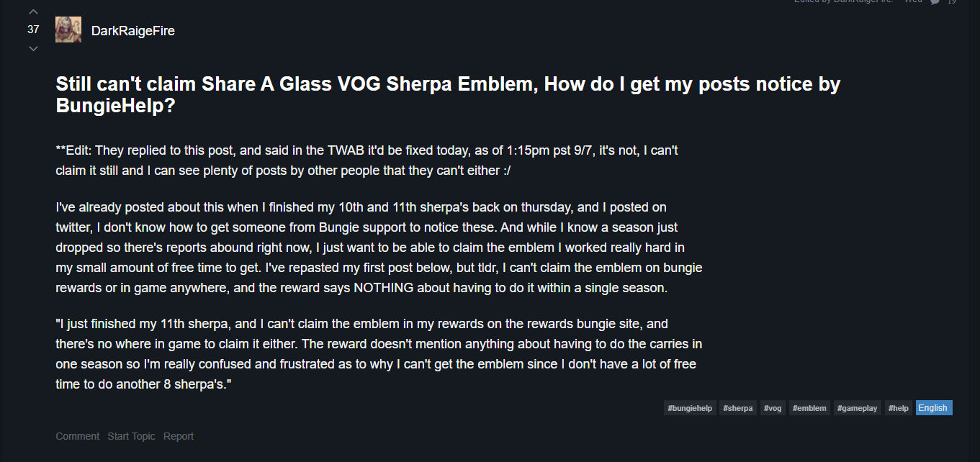The height and width of the screenshot is (462, 980).
Task: Select the #help tag
Action: pos(899,408)
